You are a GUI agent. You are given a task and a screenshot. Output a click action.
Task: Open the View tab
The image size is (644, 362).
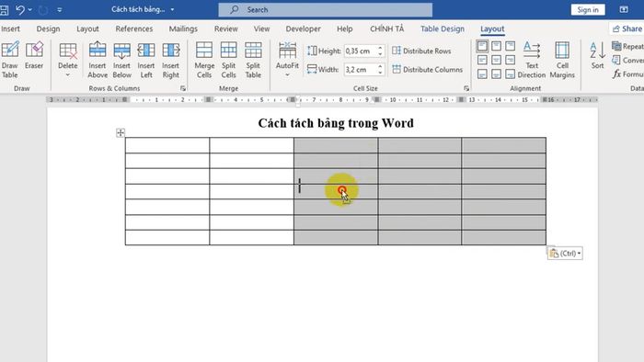pos(261,28)
